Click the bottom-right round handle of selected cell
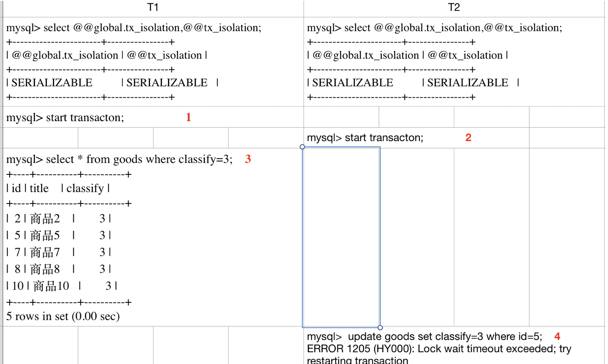The image size is (608, 364). tap(380, 328)
